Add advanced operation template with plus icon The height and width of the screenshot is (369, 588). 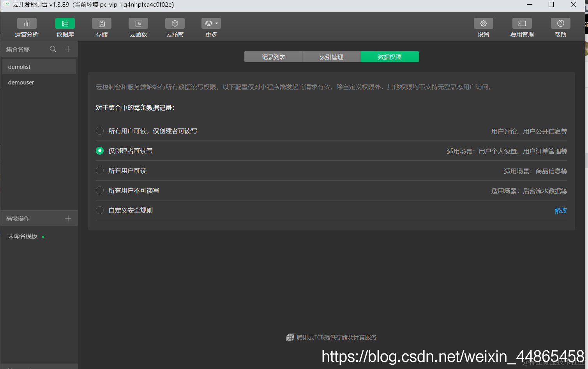click(68, 218)
